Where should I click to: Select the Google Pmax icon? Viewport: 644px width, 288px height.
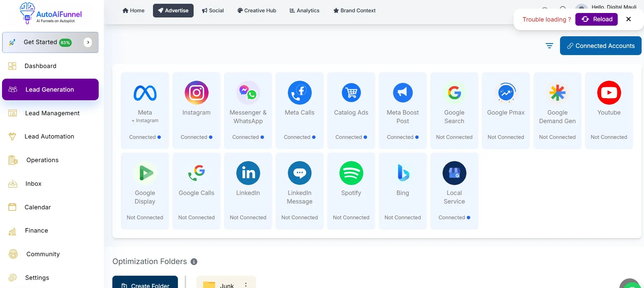(x=506, y=93)
